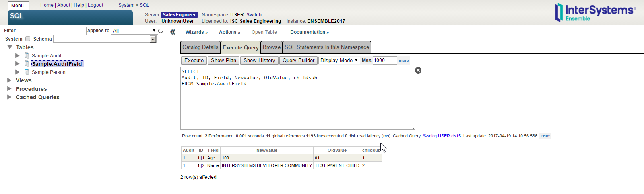Click the Max rows input field

click(x=384, y=60)
